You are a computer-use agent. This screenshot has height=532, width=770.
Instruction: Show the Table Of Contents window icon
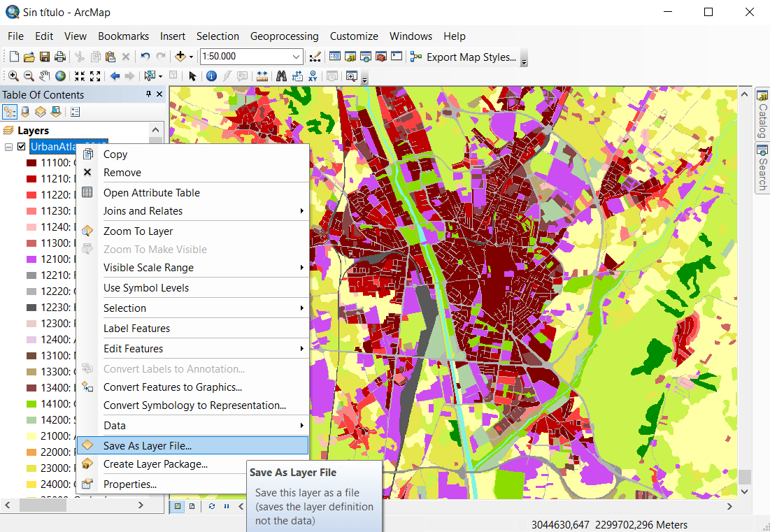tap(334, 57)
